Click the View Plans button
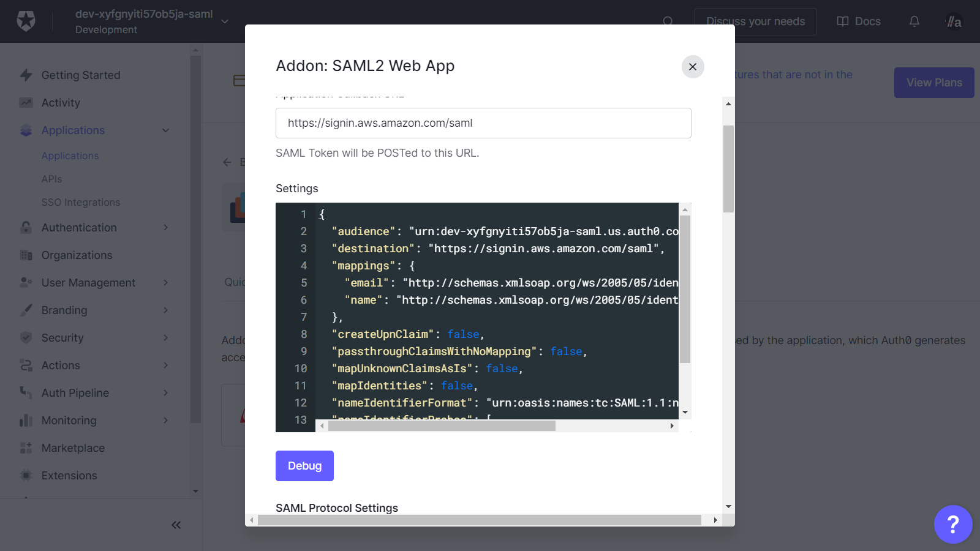The image size is (980, 551). (933, 83)
